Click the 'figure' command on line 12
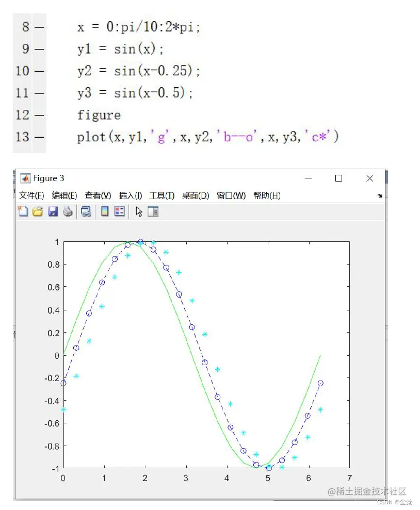The image size is (420, 510). (99, 115)
